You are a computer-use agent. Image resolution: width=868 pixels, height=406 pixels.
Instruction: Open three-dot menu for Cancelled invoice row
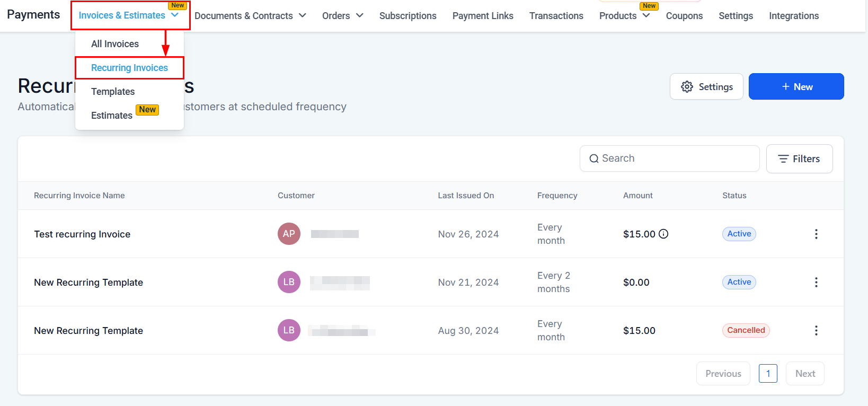point(816,330)
